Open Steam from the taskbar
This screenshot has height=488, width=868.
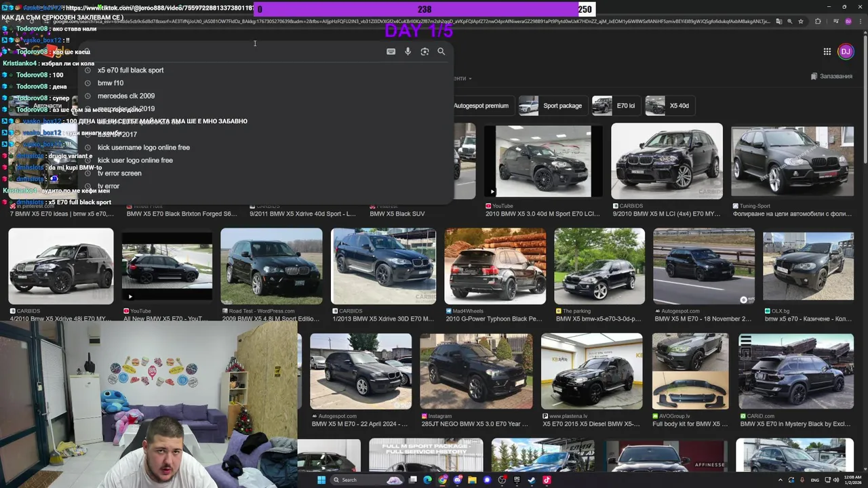pos(532,480)
